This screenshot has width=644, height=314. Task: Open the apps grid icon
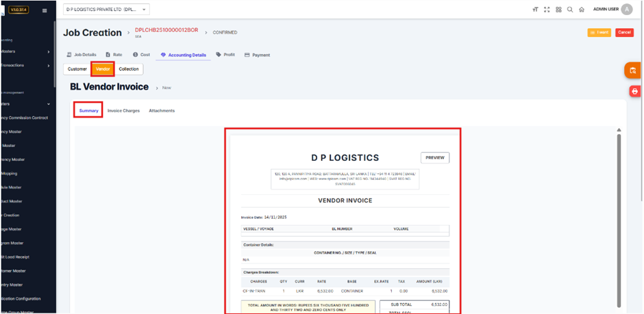tap(558, 10)
